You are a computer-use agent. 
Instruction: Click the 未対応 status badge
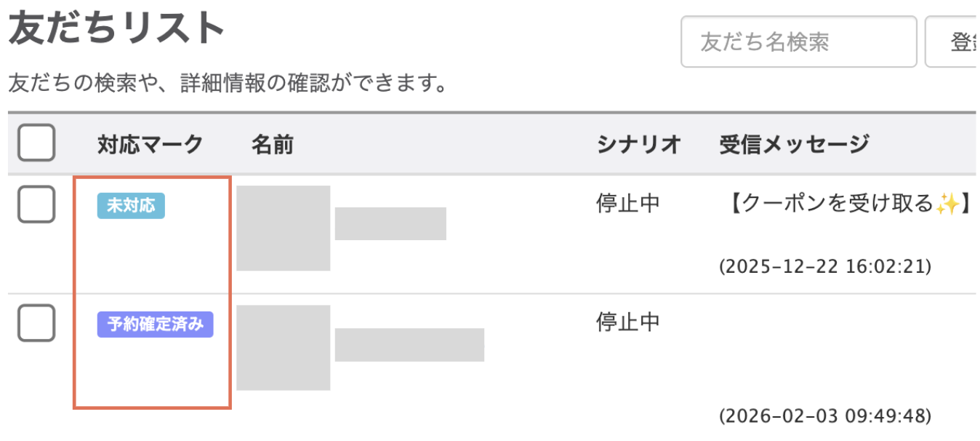pos(131,206)
